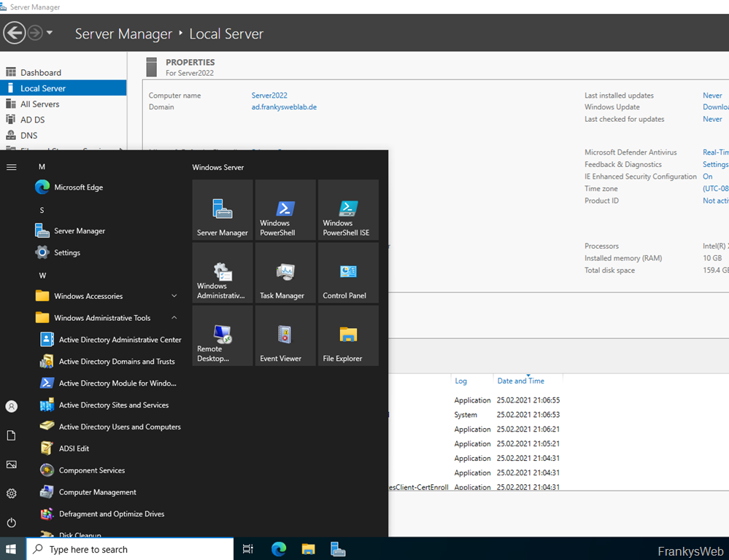
Task: Click the Server2022 computer name link
Action: 269,96
